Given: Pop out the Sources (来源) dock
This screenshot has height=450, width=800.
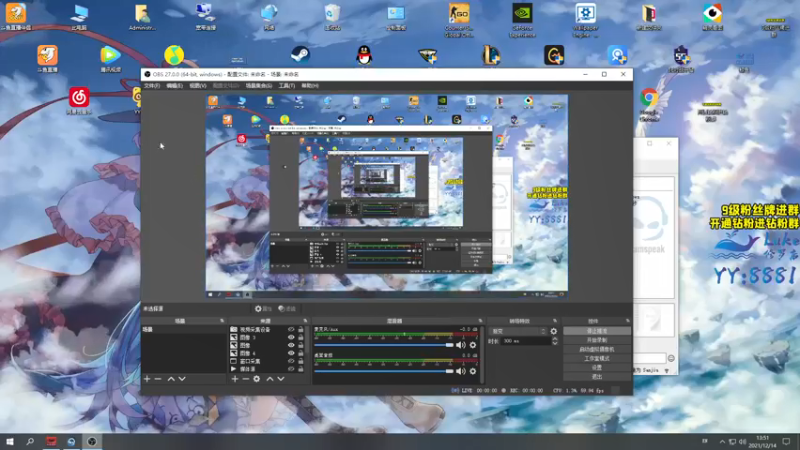Looking at the screenshot, I should 306,321.
